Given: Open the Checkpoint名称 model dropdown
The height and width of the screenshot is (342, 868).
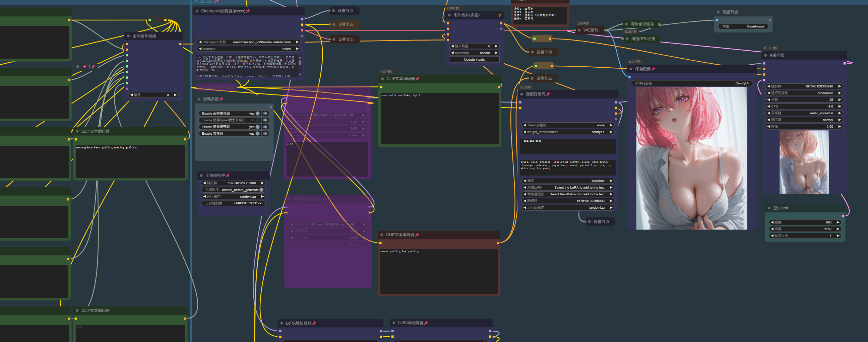Looking at the screenshot, I should [248, 42].
